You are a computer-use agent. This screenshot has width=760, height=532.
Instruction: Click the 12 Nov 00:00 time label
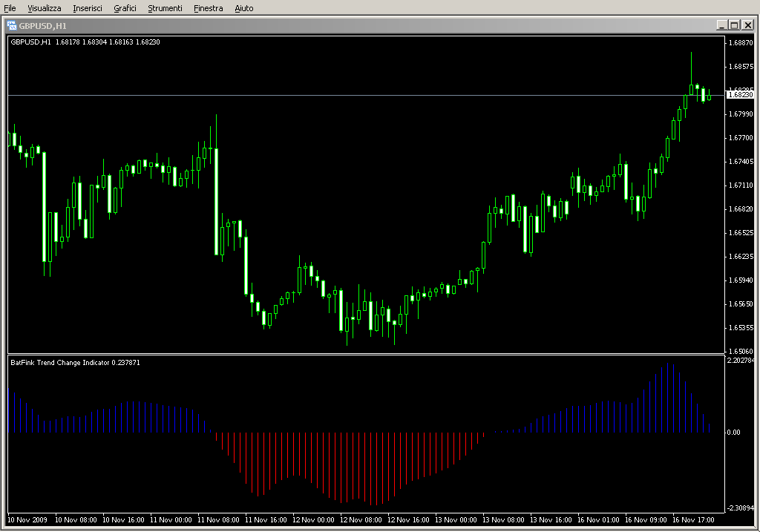point(313,520)
